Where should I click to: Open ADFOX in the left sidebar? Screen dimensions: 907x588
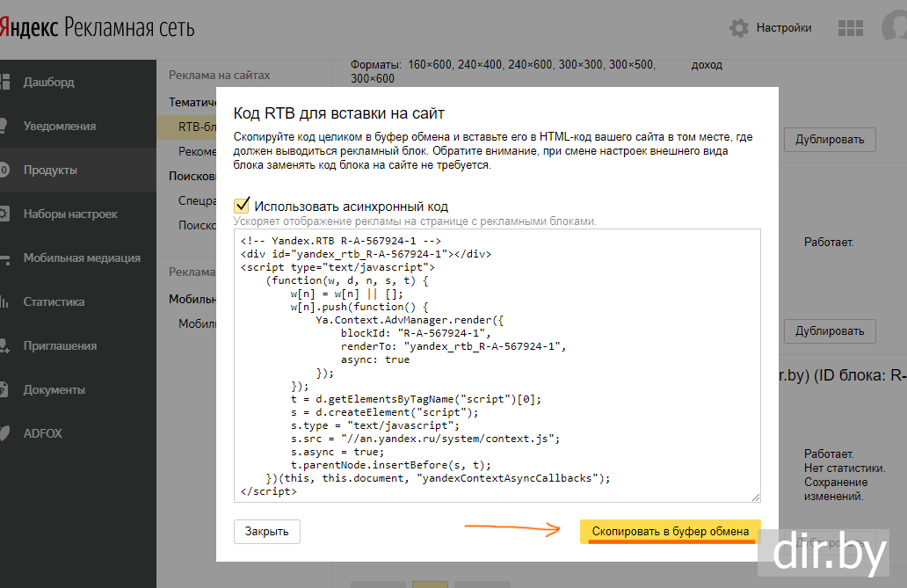[x=42, y=433]
